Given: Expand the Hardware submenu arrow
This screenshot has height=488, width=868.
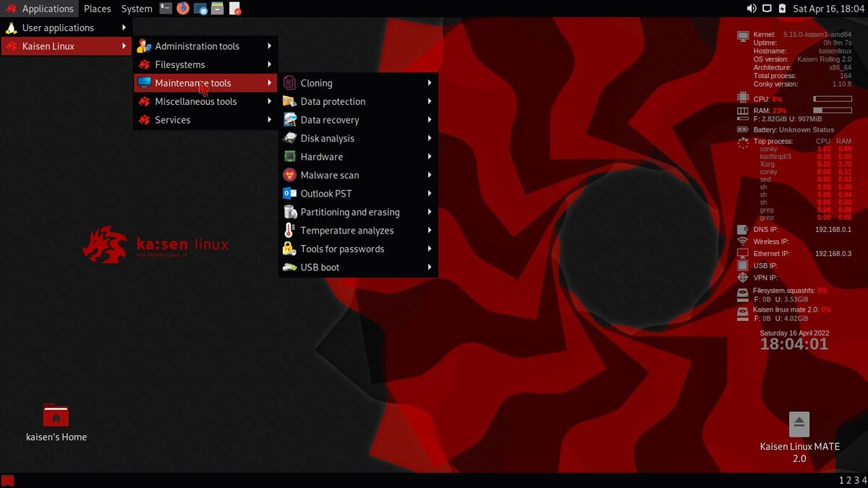Looking at the screenshot, I should pos(430,157).
